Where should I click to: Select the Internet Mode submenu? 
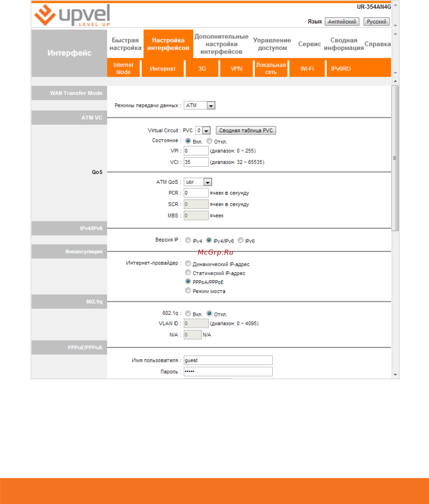click(123, 69)
